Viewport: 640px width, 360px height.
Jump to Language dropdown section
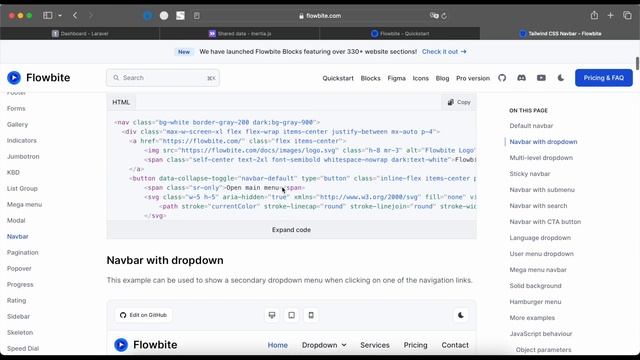tap(540, 238)
